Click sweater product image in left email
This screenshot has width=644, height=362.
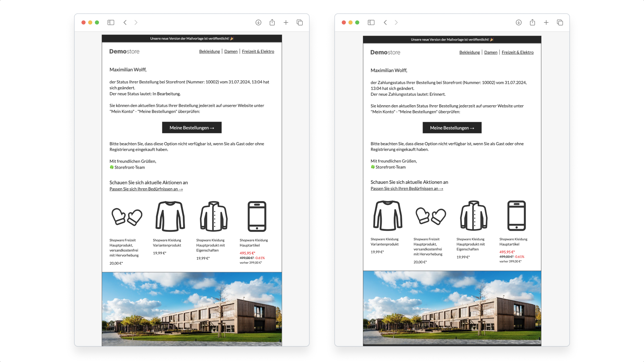click(x=170, y=217)
